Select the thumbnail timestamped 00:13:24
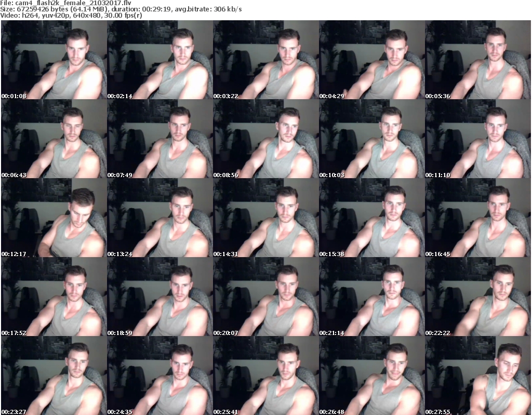This screenshot has width=532, height=415. point(160,218)
